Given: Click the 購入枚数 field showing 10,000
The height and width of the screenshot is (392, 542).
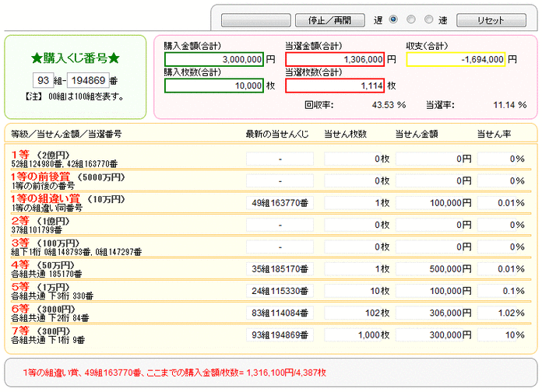Looking at the screenshot, I should tap(214, 86).
